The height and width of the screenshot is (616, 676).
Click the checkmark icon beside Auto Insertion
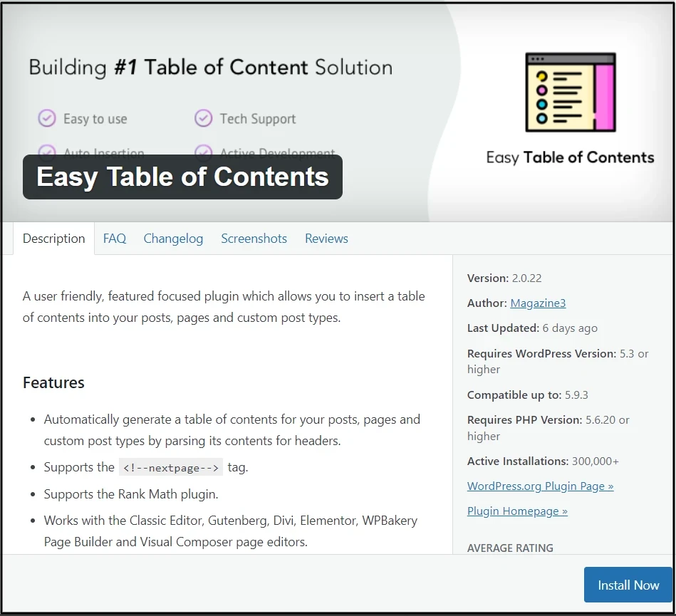[47, 151]
